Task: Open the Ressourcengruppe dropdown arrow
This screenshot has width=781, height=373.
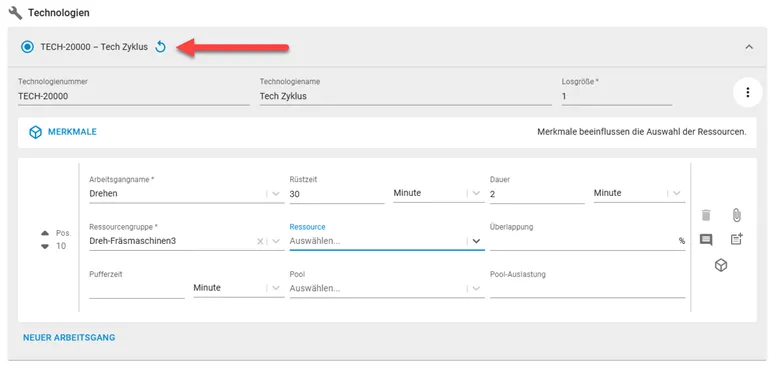Action: pos(276,242)
